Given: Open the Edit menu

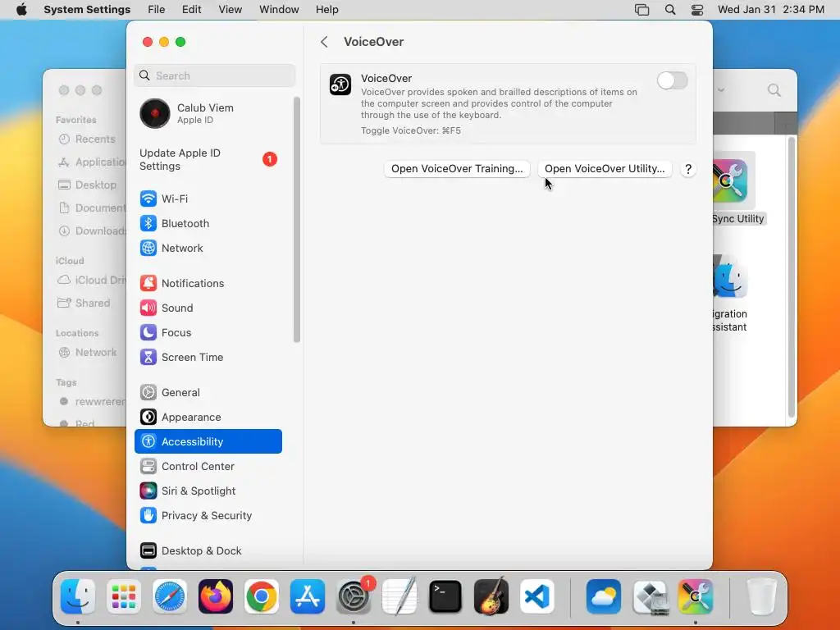Looking at the screenshot, I should point(191,10).
